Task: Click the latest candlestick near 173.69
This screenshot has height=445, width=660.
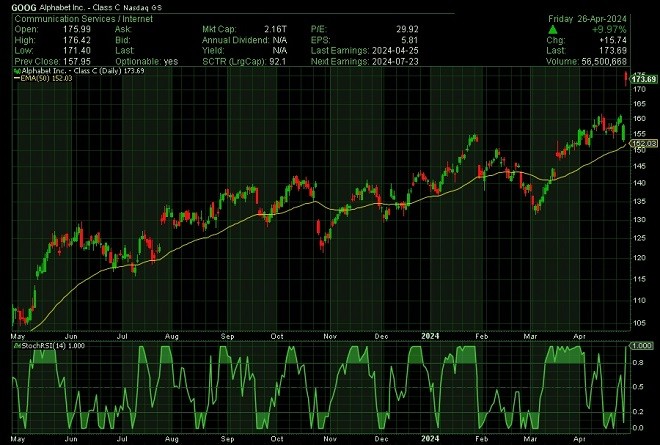Action: click(626, 78)
